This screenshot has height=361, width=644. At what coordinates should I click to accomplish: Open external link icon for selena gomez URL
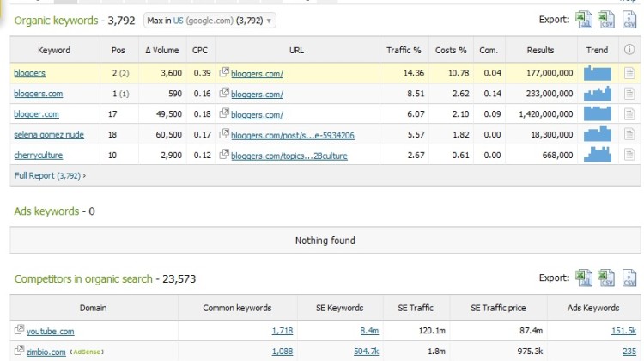point(224,133)
